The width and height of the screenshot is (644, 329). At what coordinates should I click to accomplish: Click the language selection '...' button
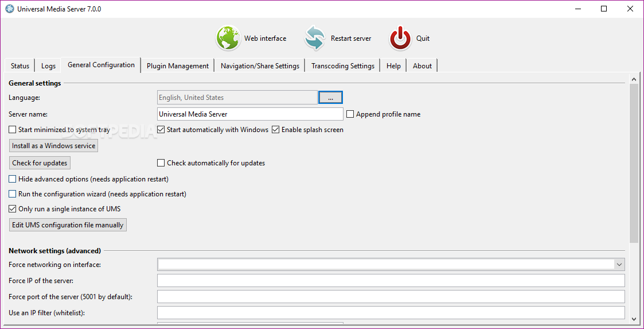tap(331, 98)
